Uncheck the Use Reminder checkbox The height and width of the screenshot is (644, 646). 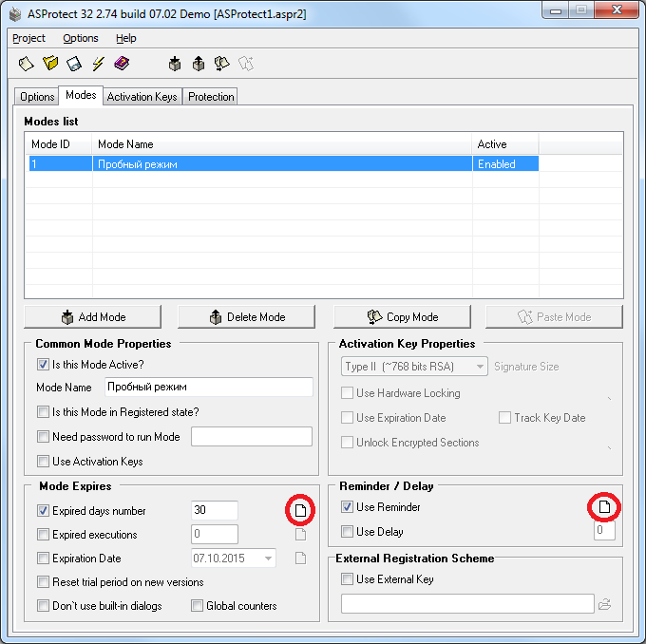click(x=347, y=507)
